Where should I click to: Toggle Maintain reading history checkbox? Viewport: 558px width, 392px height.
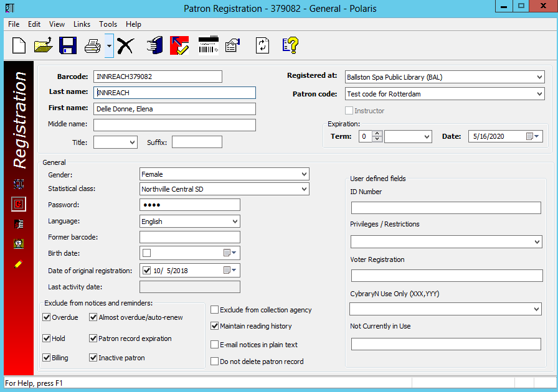click(215, 326)
